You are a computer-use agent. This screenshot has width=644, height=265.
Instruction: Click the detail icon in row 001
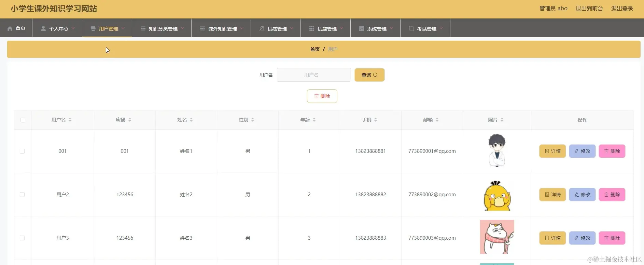547,151
